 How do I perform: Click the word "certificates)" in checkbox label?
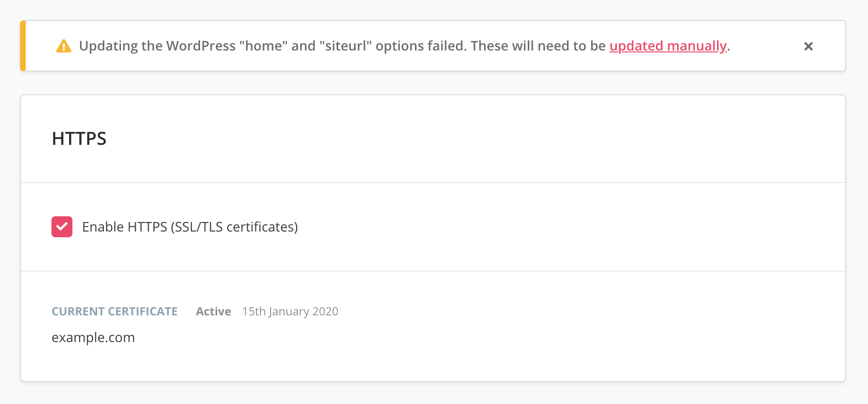point(262,227)
